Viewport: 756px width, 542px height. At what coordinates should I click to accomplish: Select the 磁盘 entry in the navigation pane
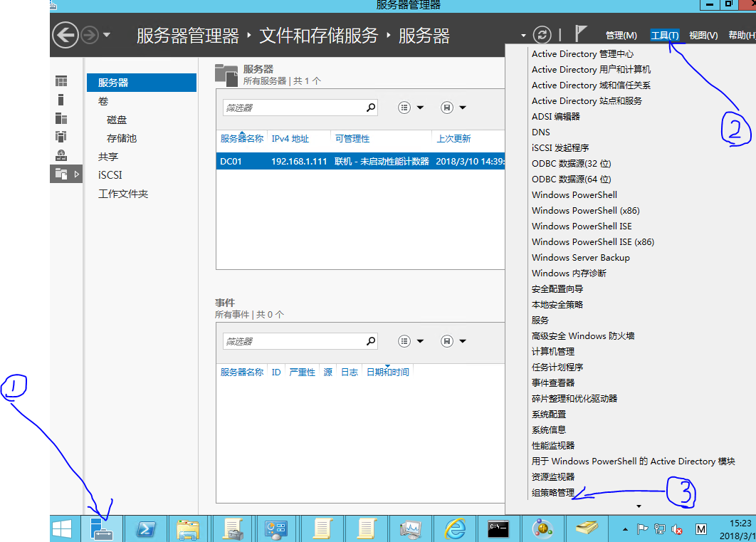117,119
